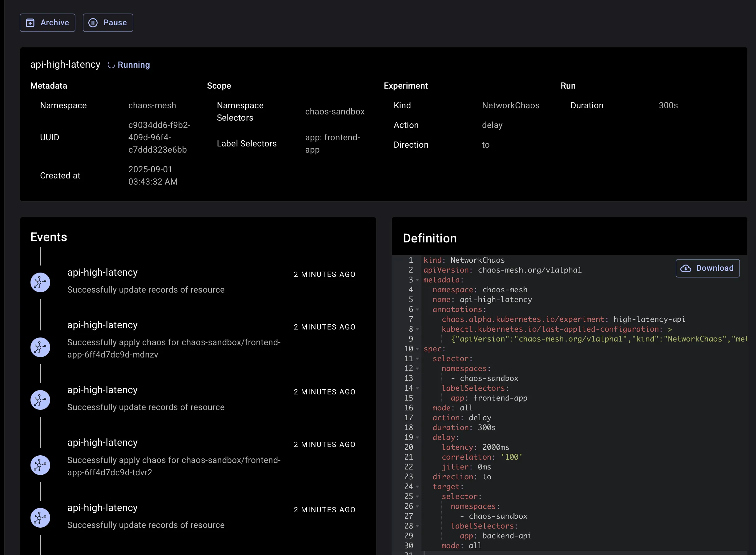The image size is (756, 555).
Task: Click line 5 'name: api-high-latency' in editor
Action: (x=482, y=300)
